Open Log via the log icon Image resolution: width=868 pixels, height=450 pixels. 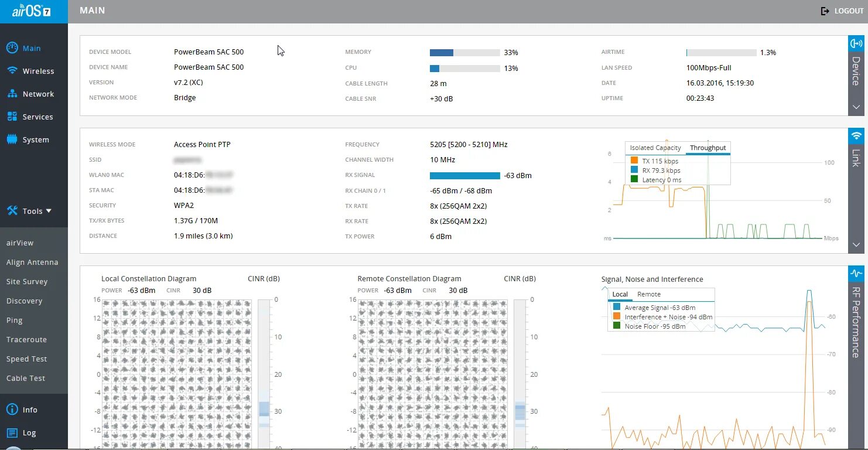click(12, 433)
